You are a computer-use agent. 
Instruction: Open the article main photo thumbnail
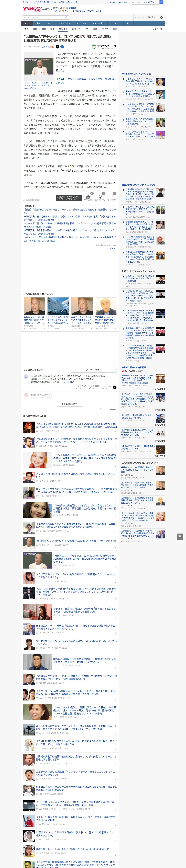(x=39, y=66)
